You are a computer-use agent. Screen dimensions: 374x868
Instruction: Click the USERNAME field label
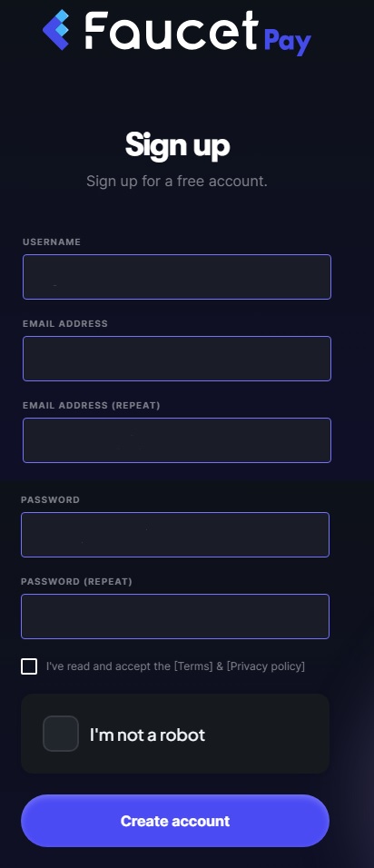[52, 242]
